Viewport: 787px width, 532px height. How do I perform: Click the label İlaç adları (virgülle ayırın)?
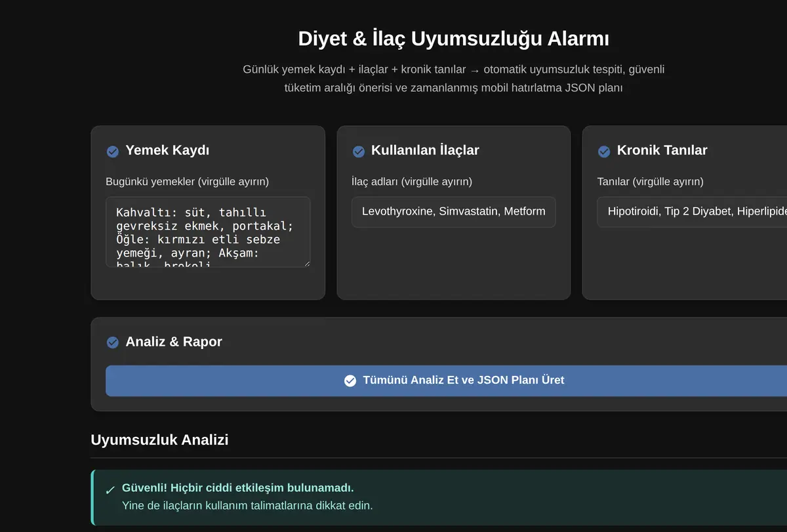412,182
